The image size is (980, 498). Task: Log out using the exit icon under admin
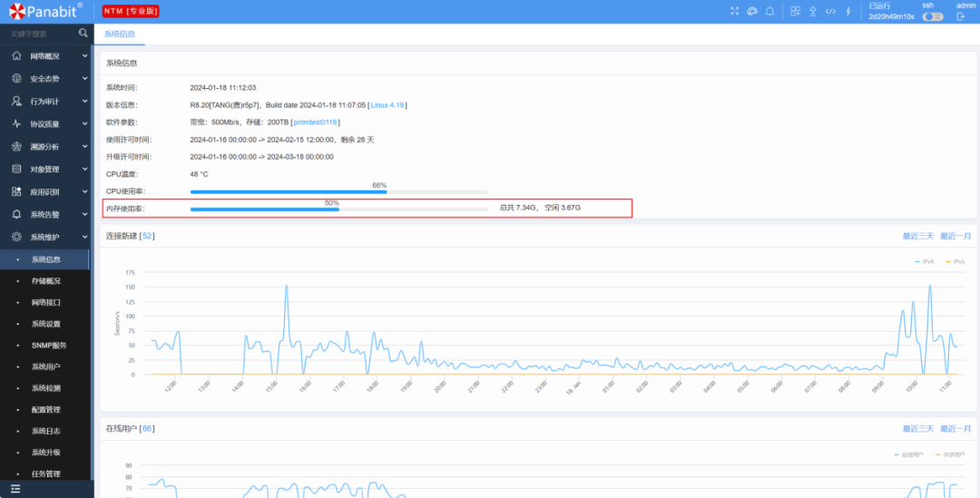pos(961,17)
